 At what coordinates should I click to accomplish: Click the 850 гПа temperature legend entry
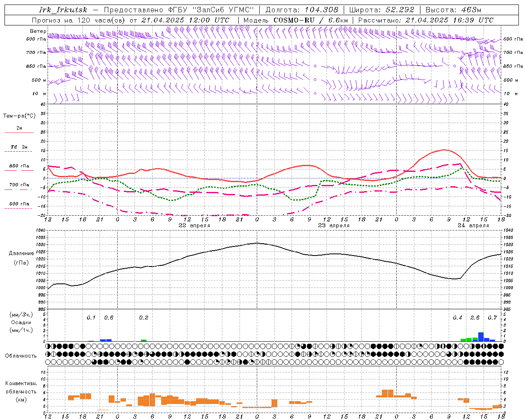19,166
